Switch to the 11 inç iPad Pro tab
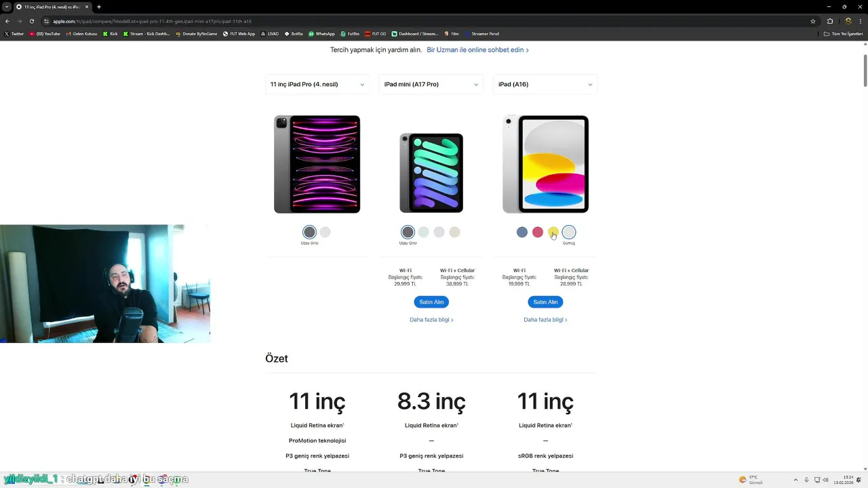868x488 pixels. click(47, 7)
